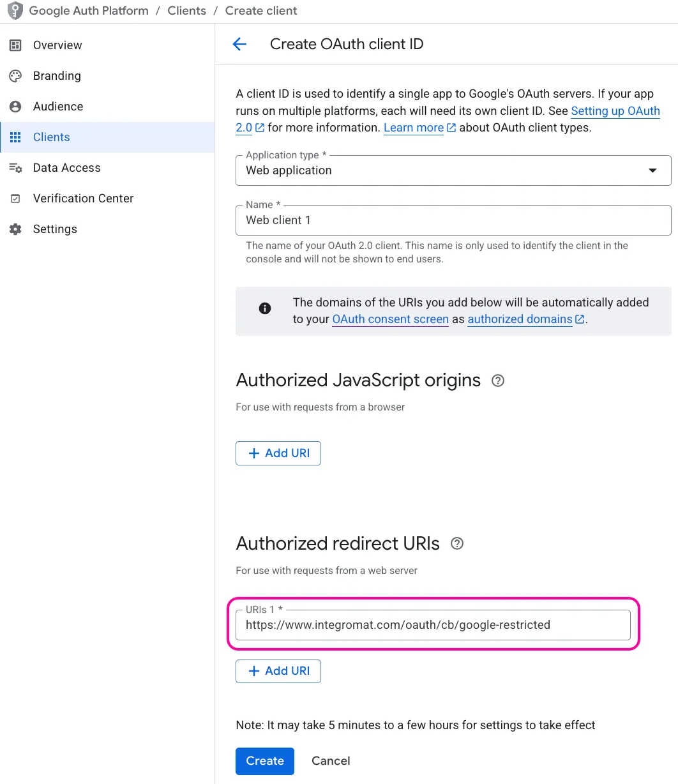Click the Branding palette icon

15,76
